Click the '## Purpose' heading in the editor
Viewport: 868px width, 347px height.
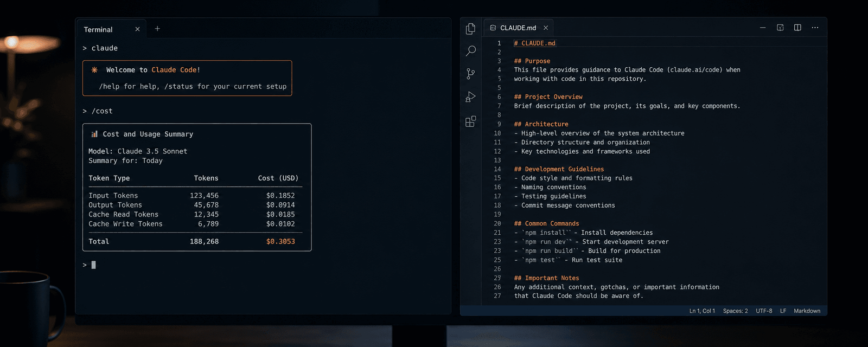point(532,61)
